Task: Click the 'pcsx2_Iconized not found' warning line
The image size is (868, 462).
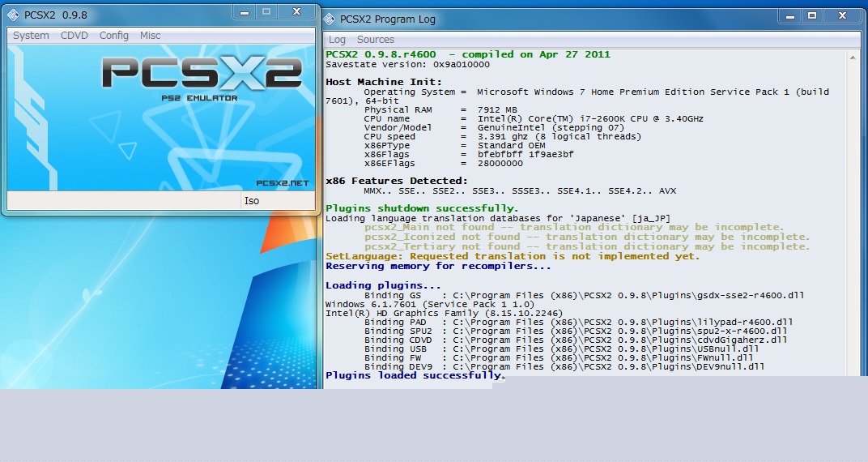Action: (x=587, y=237)
